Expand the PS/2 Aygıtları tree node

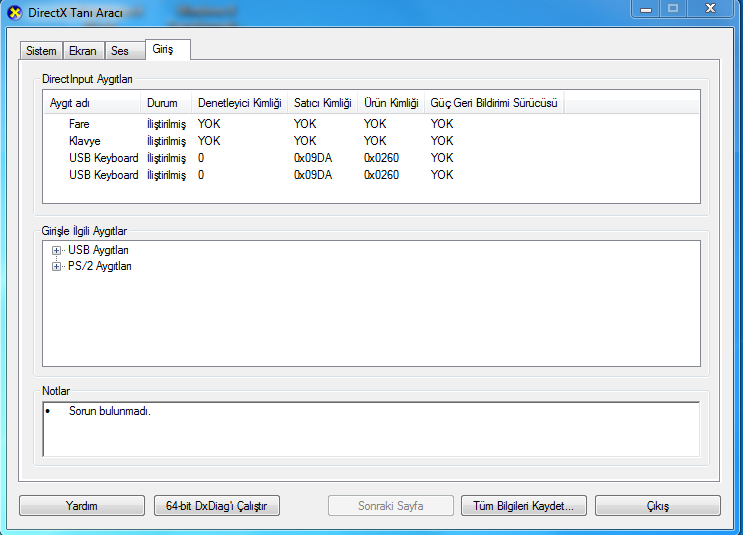(x=56, y=266)
